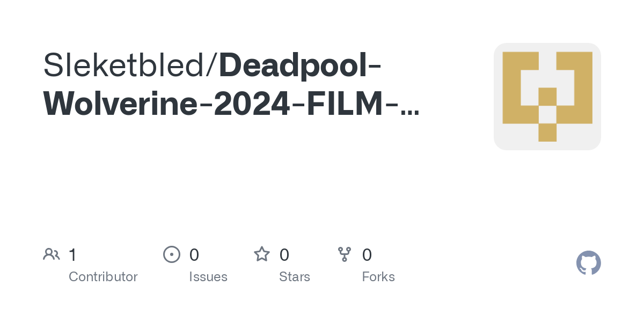
Task: Select the Contributor label
Action: coord(103,277)
